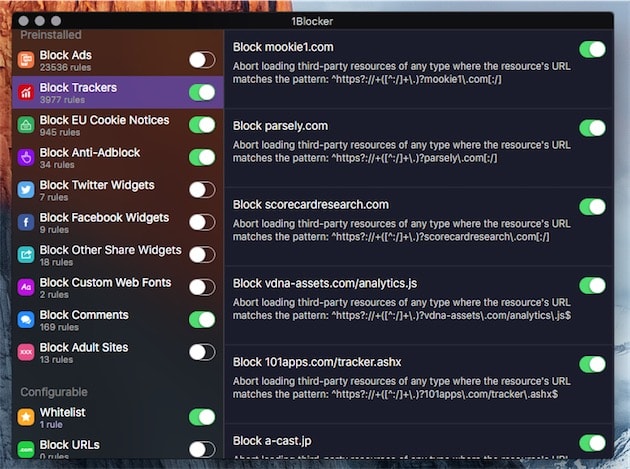
Task: Turn off Block Anti-Adblock switch
Action: [202, 158]
